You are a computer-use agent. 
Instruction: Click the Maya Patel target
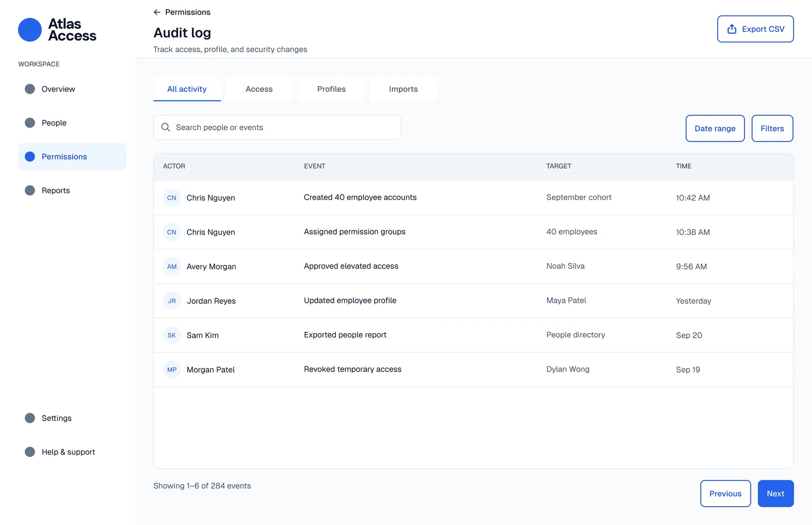(x=566, y=300)
